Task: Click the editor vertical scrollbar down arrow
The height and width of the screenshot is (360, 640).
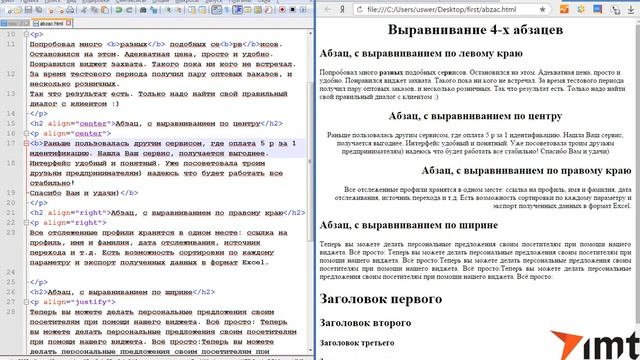Action: click(x=310, y=350)
